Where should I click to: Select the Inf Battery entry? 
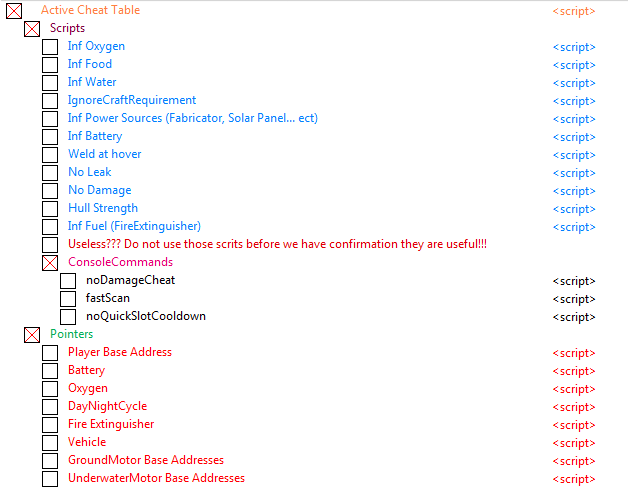95,136
